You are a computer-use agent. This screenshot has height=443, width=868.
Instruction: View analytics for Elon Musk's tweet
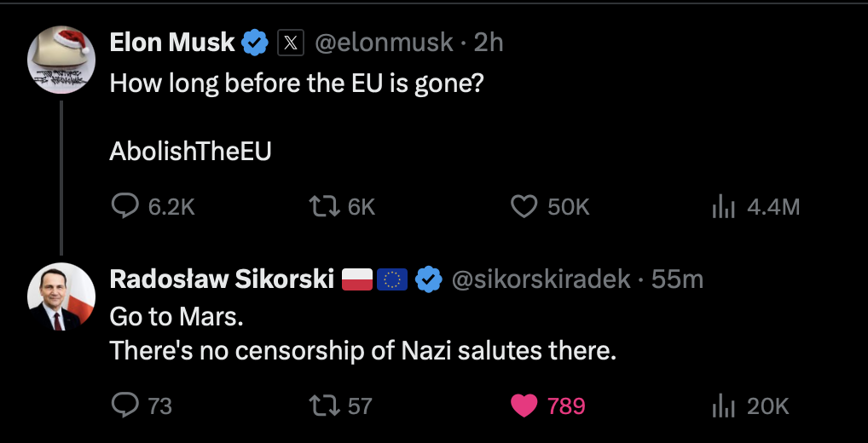(x=724, y=206)
